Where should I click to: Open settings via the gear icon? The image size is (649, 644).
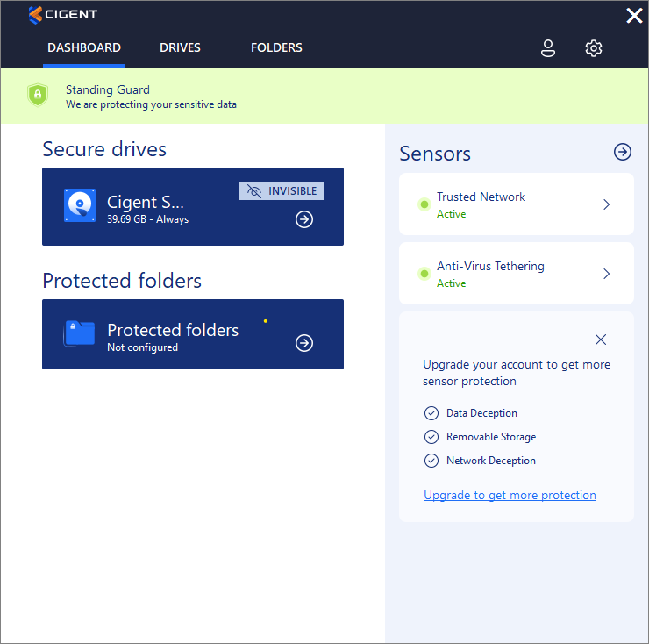pyautogui.click(x=594, y=48)
